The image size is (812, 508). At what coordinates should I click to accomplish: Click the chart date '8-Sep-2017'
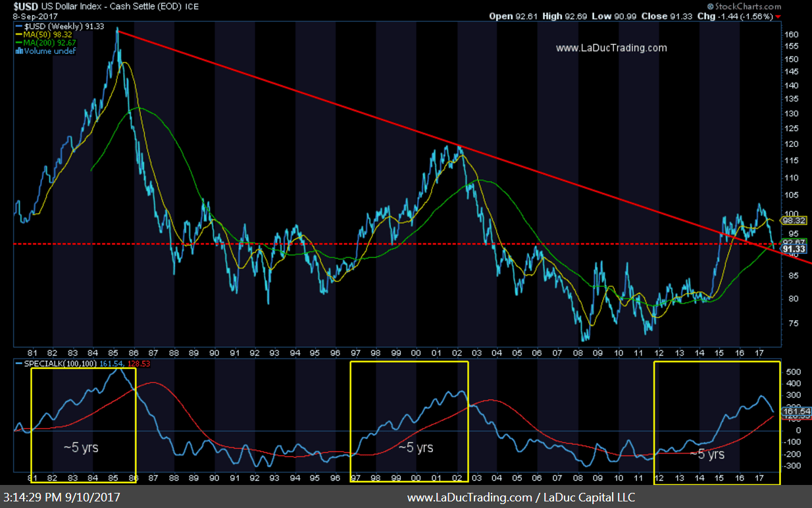[x=35, y=16]
